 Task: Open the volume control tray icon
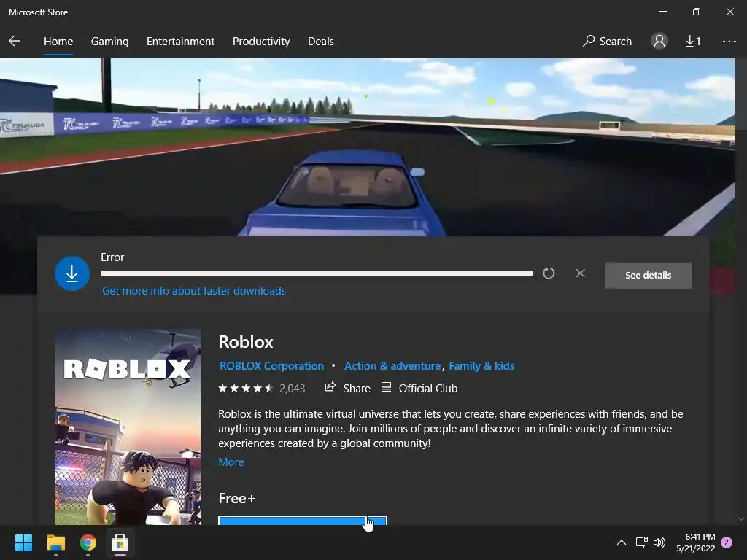click(659, 542)
